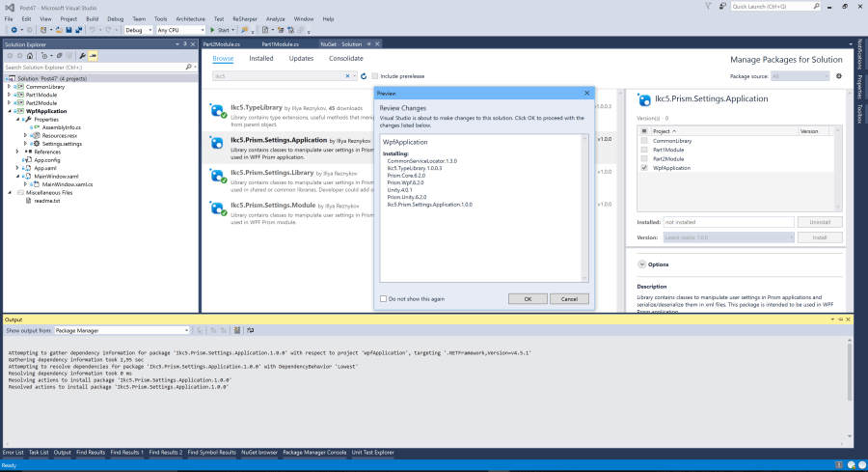Image resolution: width=868 pixels, height=472 pixels.
Task: Click the Undo arrow in toolbar
Action: (93, 30)
